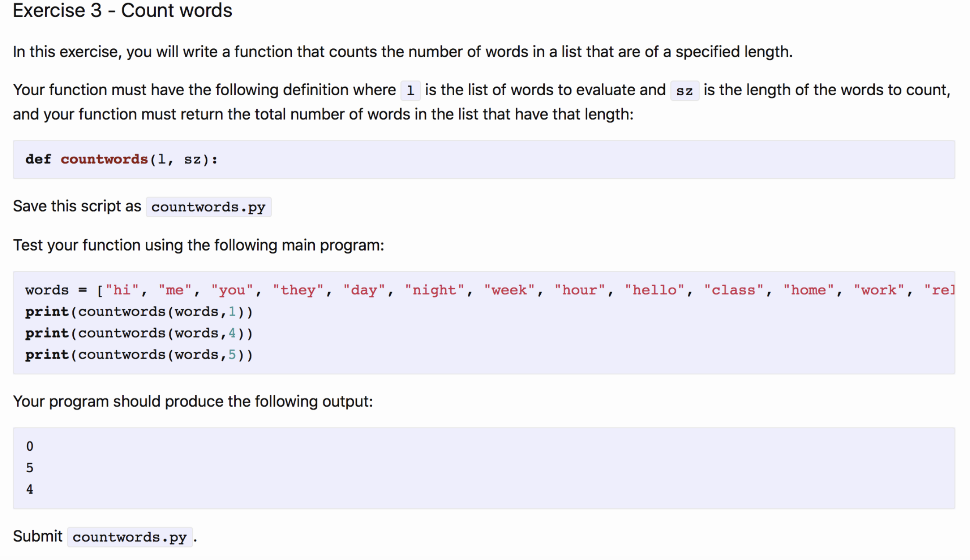Click 'countwords.py' after 'Save this script as'
This screenshot has height=560, width=970.
click(x=208, y=207)
